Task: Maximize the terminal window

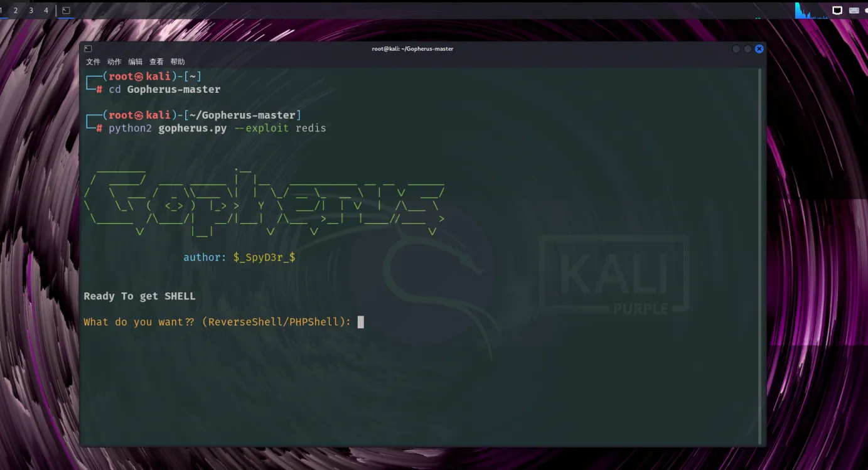Action: (x=747, y=49)
